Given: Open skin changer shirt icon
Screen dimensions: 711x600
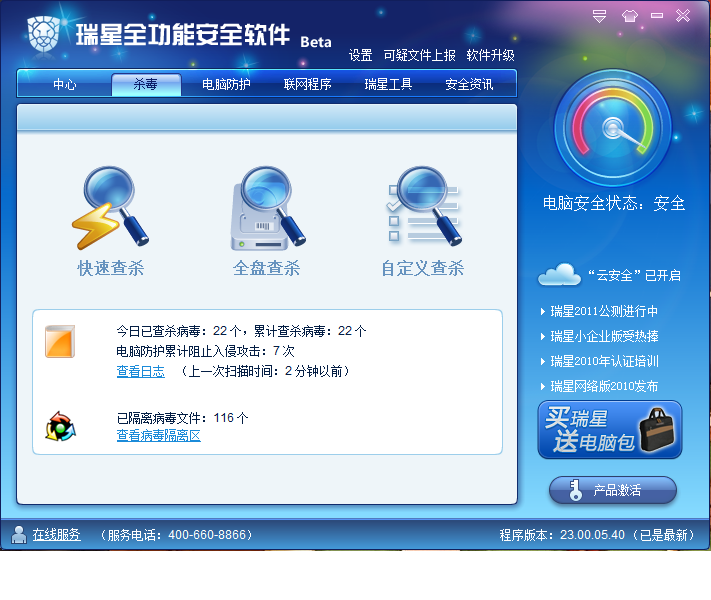Looking at the screenshot, I should pyautogui.click(x=629, y=16).
